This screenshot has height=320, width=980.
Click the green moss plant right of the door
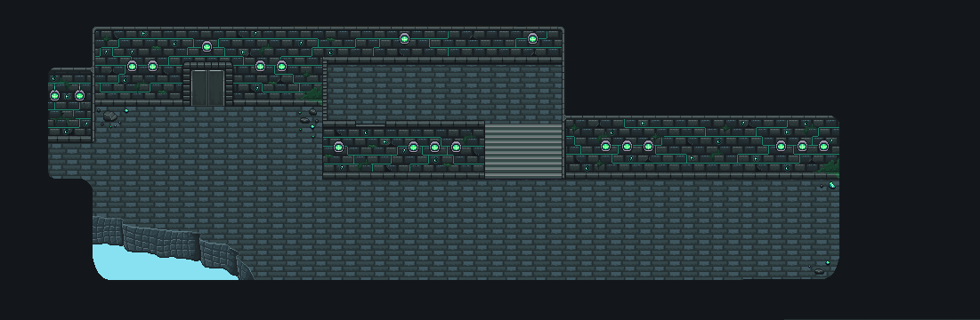313,94
